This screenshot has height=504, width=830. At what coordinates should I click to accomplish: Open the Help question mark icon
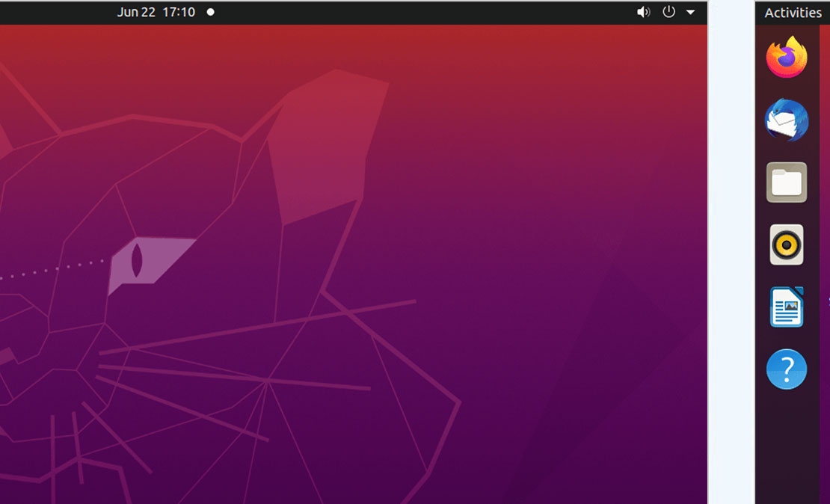click(x=787, y=369)
